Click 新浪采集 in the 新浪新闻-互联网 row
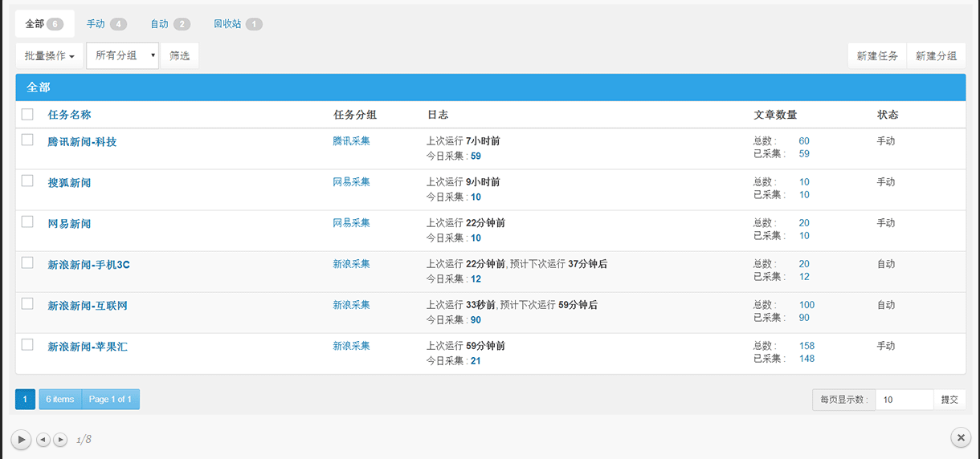The image size is (980, 459). click(352, 304)
